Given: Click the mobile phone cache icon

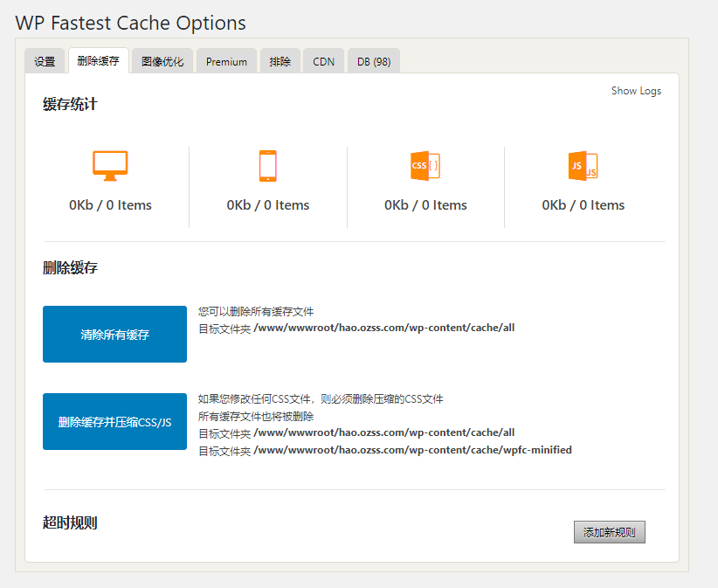Looking at the screenshot, I should [x=268, y=166].
